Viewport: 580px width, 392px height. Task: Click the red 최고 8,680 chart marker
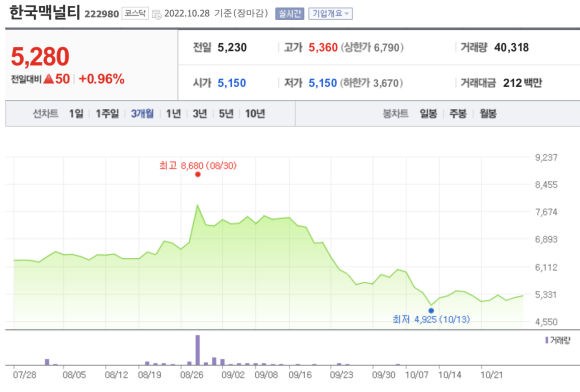click(198, 174)
